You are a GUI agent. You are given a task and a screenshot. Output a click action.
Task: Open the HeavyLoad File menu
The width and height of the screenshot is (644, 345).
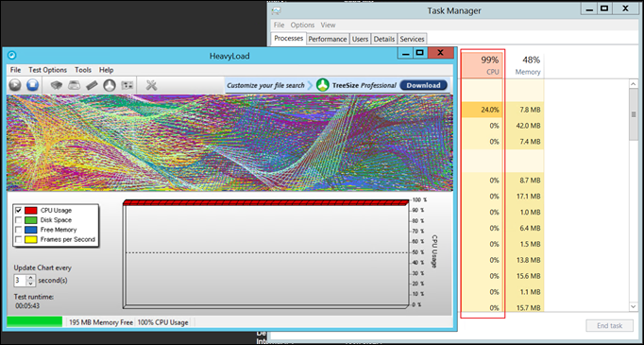(16, 70)
